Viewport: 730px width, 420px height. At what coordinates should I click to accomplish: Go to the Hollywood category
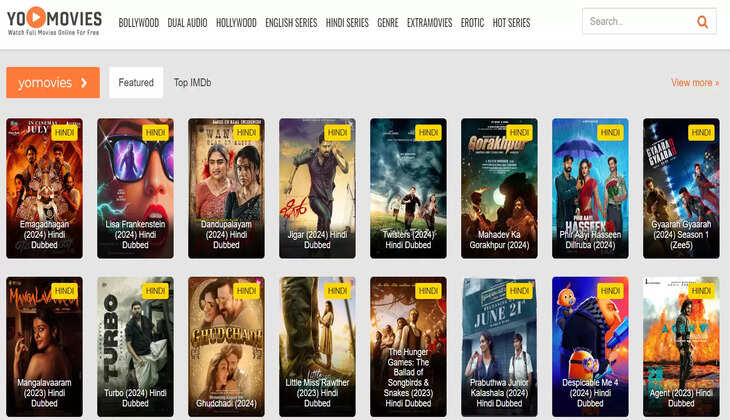pyautogui.click(x=236, y=23)
